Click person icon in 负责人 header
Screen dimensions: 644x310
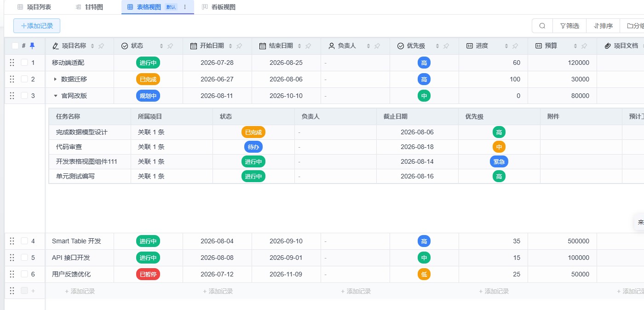click(x=332, y=46)
